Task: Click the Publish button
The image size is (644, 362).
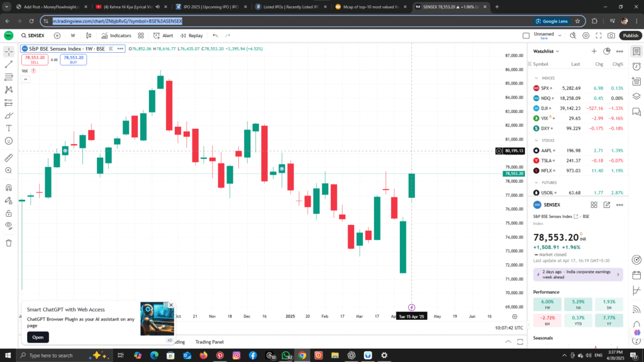Action: pos(630,36)
